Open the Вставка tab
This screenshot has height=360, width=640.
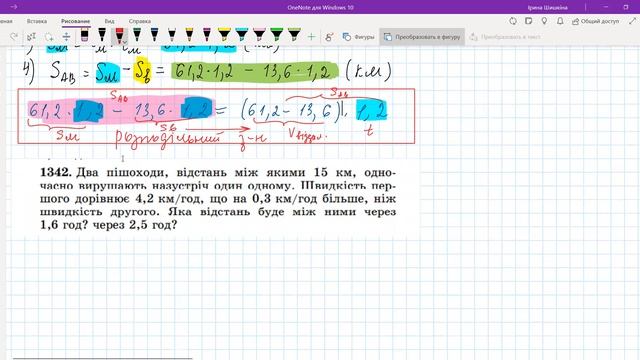coord(37,21)
